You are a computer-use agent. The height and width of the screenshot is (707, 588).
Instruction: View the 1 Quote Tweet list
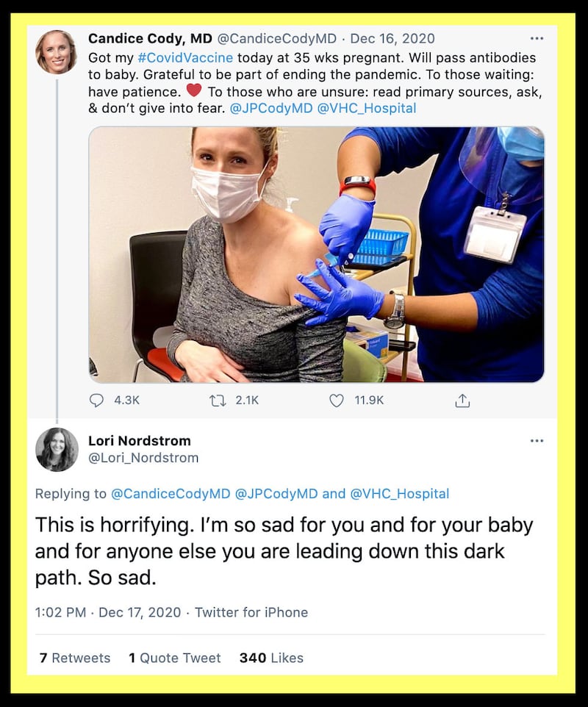[x=175, y=658]
